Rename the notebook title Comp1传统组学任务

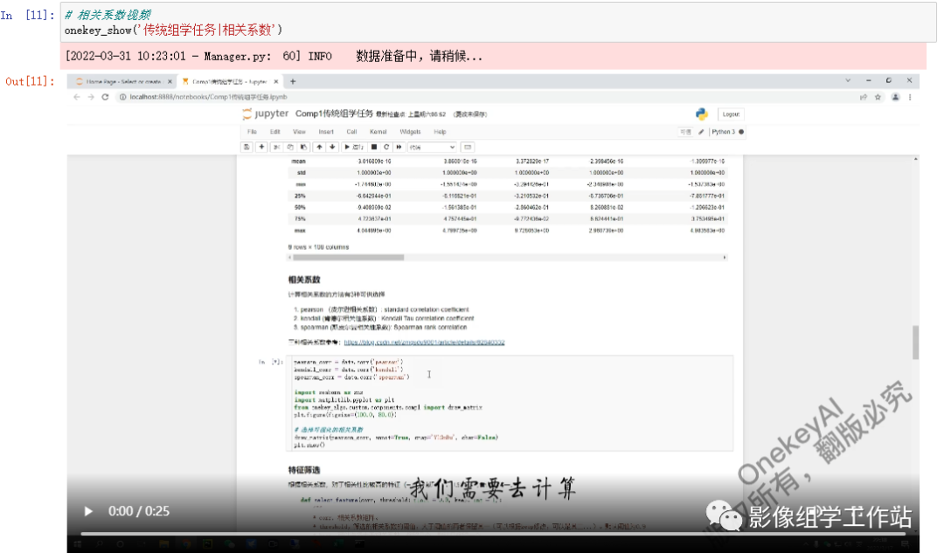click(x=334, y=114)
